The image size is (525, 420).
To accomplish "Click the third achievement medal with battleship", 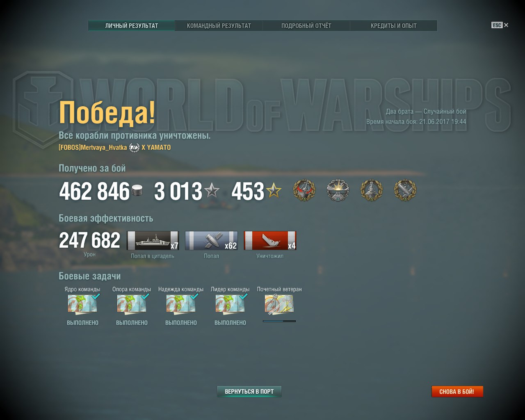I will [372, 190].
